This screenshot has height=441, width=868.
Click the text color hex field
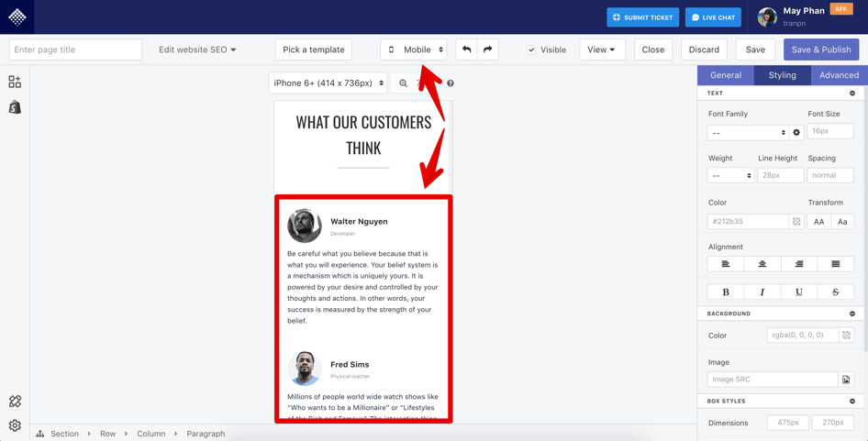748,221
